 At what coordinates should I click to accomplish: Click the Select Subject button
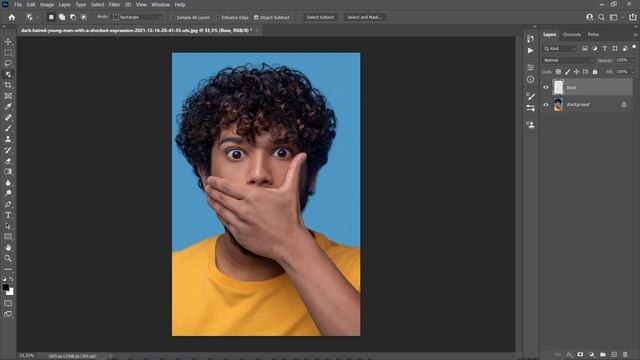(320, 18)
